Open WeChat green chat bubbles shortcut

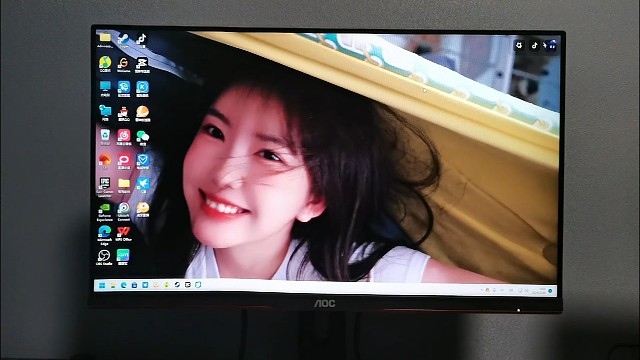142,138
